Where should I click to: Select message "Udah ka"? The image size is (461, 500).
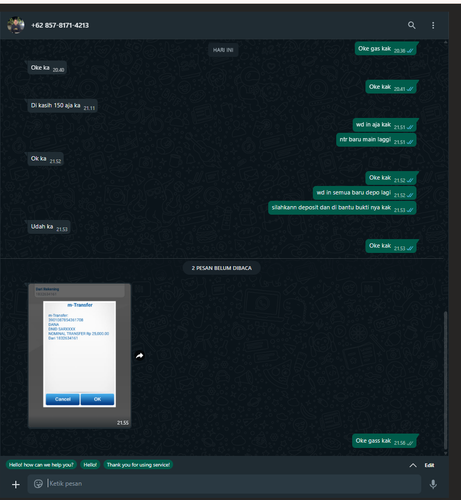click(x=49, y=227)
